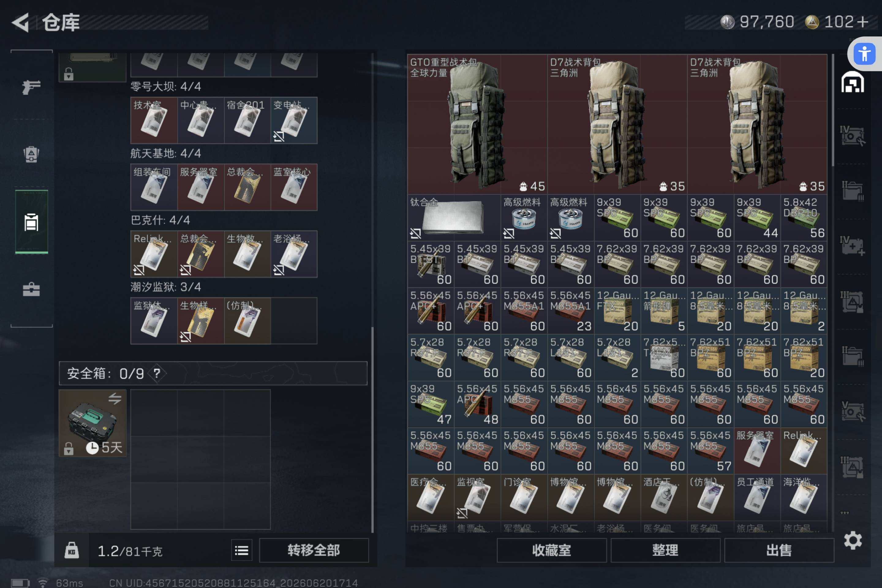Select the 9x39 SP5 ammo stack of 47

tap(431, 404)
